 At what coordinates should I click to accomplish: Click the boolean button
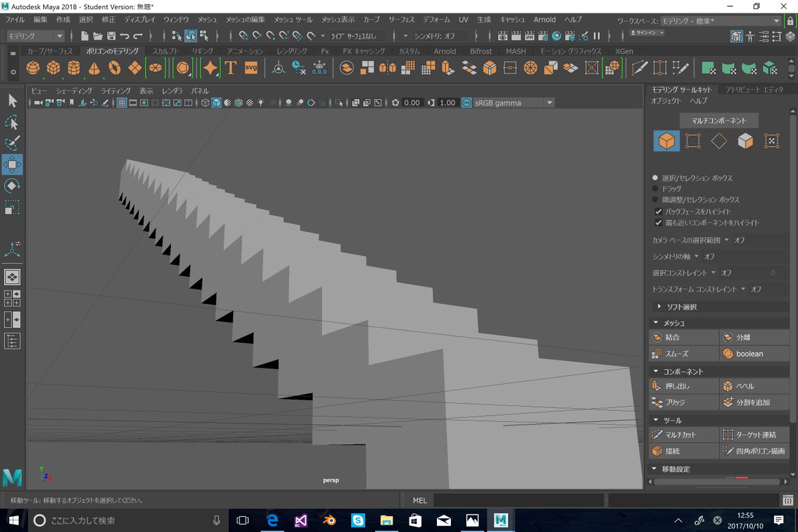[x=754, y=354]
